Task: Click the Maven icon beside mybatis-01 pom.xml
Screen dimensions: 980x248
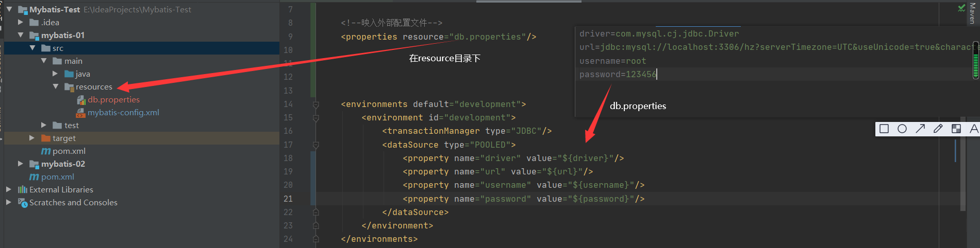Action: 46,151
